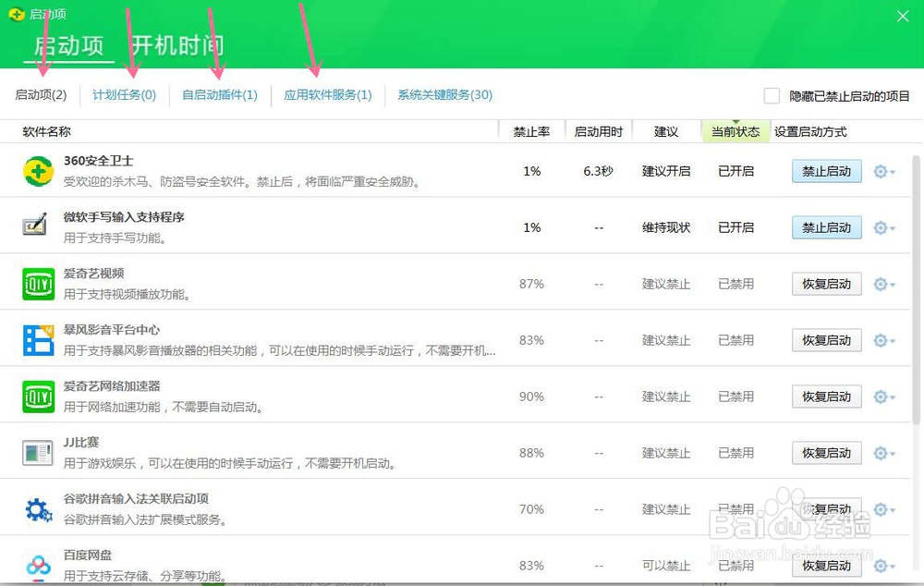Click the 360安全卫士 program icon
Screen dimensions: 924x586
pos(38,172)
